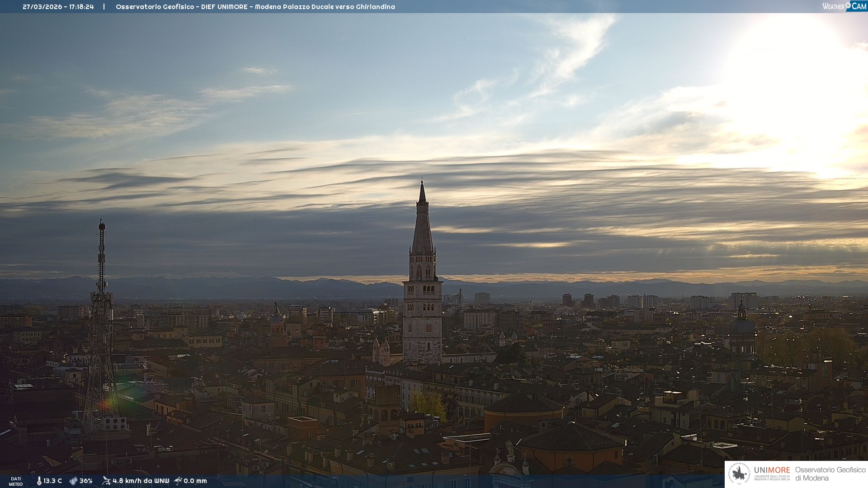Viewport: 868px width, 488px height.
Task: Click the church dome on the right
Action: click(742, 325)
